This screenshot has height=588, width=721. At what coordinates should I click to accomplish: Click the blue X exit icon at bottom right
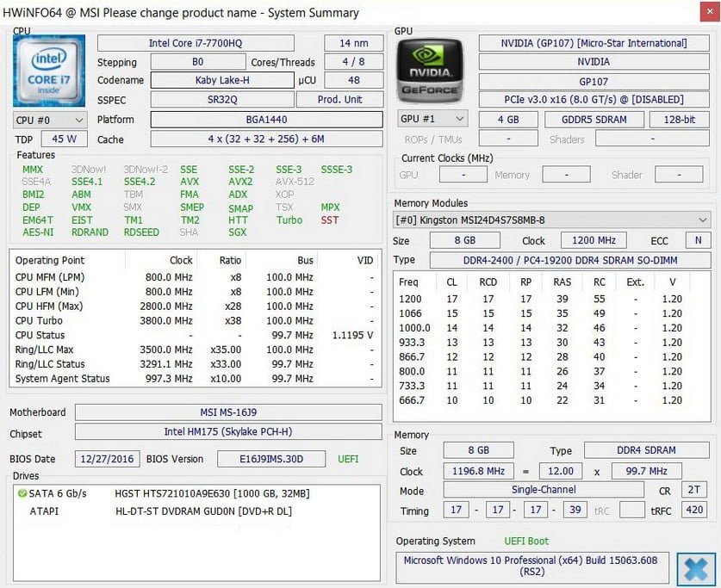(x=696, y=568)
